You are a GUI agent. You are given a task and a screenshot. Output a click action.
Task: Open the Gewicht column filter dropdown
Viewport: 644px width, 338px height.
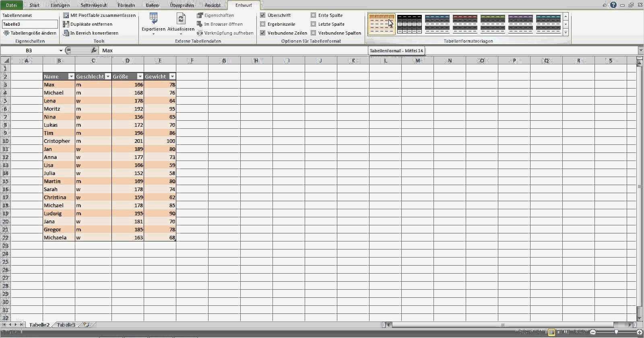[x=172, y=76]
